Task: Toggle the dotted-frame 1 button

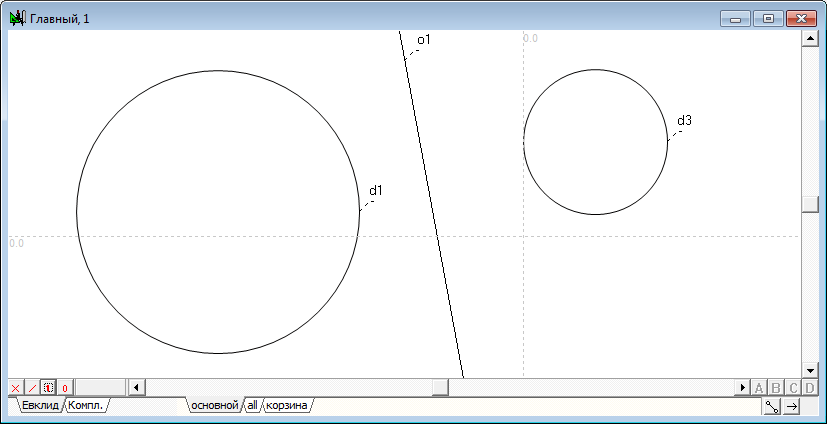Action: click(x=48, y=388)
